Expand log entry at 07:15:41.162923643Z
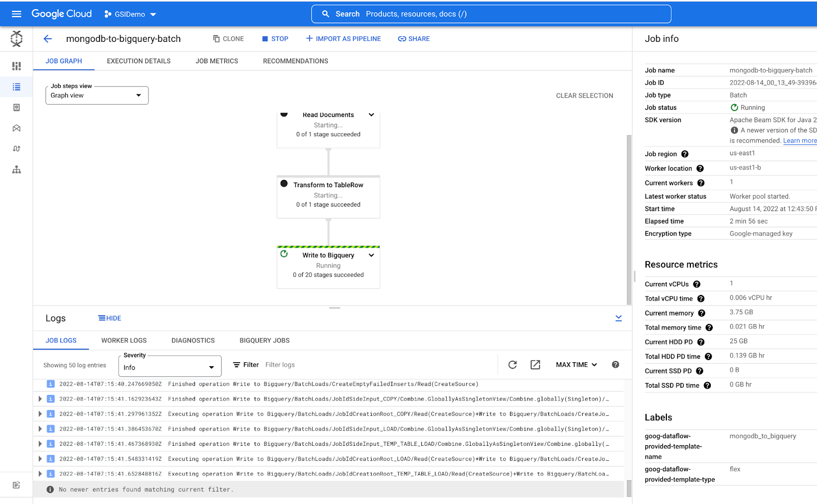Screen dimensions: 817x504 click(40, 399)
